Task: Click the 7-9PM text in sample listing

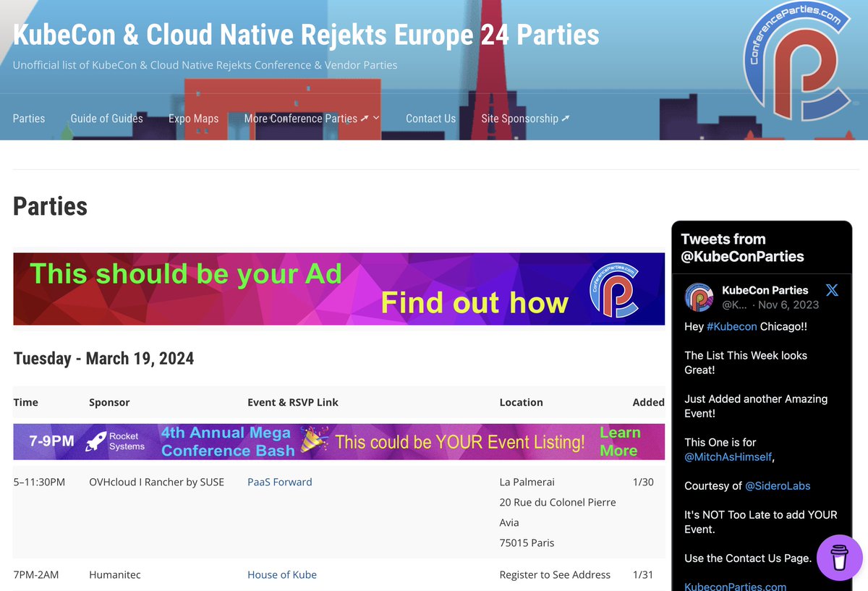Action: [x=51, y=441]
